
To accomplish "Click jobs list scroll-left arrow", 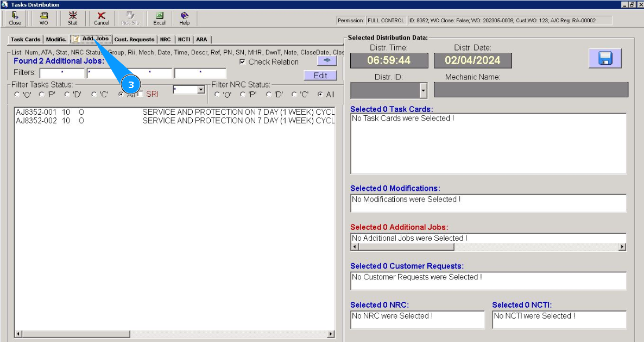I will [x=18, y=334].
